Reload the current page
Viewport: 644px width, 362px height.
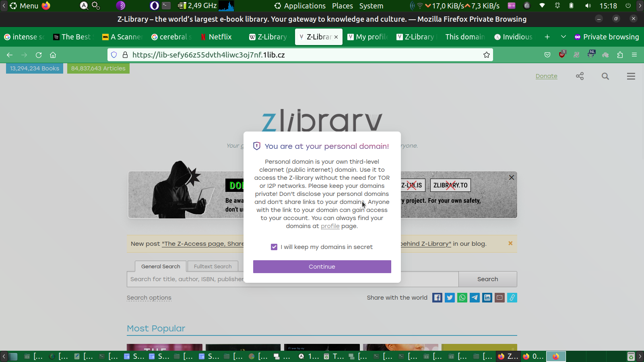pyautogui.click(x=39, y=55)
